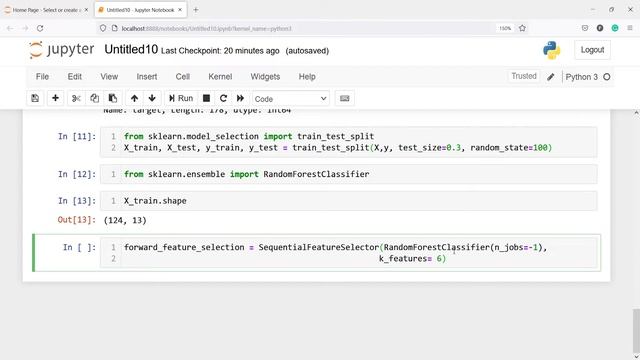Open the Cell menu
The width and height of the screenshot is (640, 360).
point(182,77)
